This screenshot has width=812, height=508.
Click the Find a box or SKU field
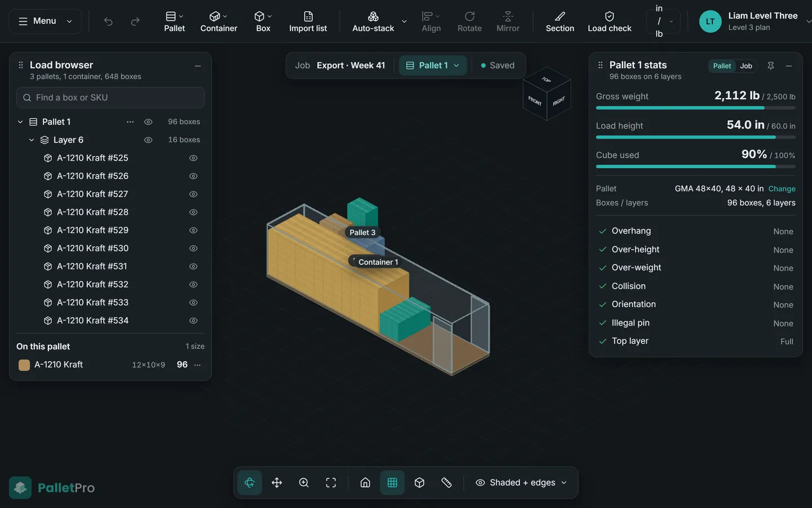point(111,98)
